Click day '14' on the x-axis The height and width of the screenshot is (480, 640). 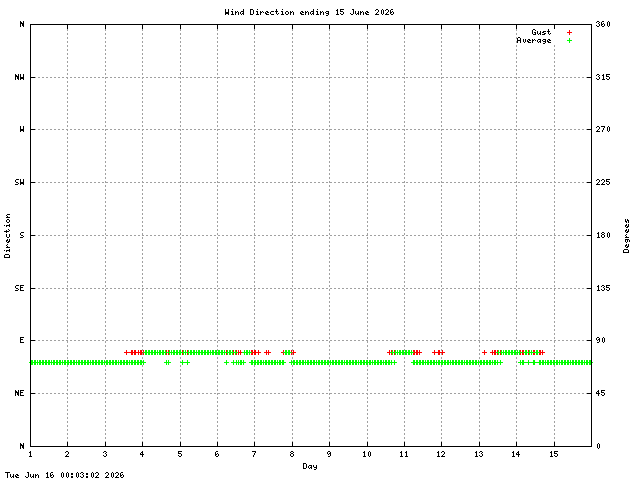[516, 454]
